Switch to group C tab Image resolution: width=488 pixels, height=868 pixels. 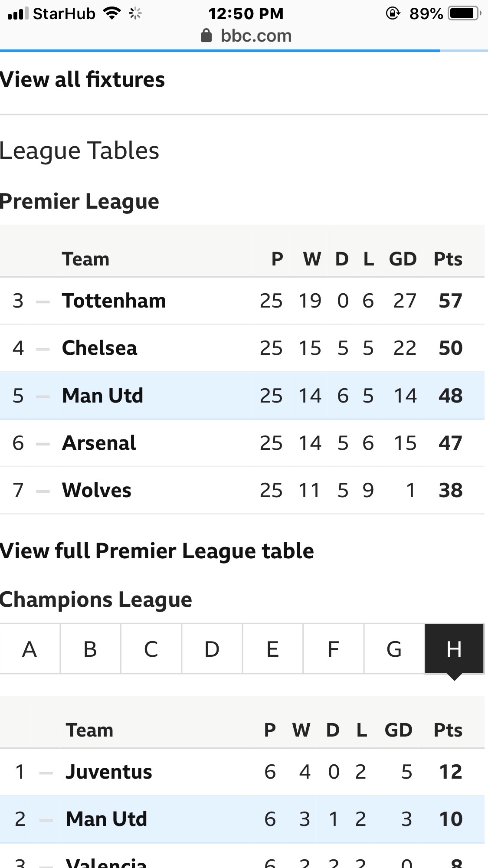click(151, 649)
